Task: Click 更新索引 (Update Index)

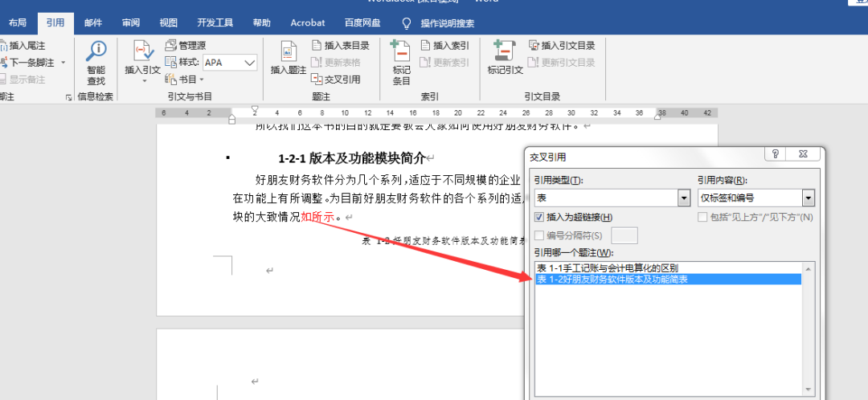Action: 445,63
